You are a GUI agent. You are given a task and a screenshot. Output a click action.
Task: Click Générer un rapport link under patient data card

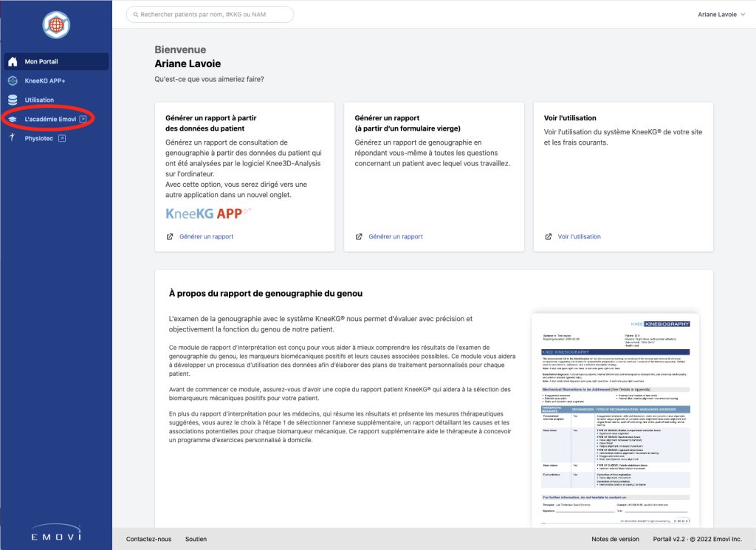(x=207, y=237)
